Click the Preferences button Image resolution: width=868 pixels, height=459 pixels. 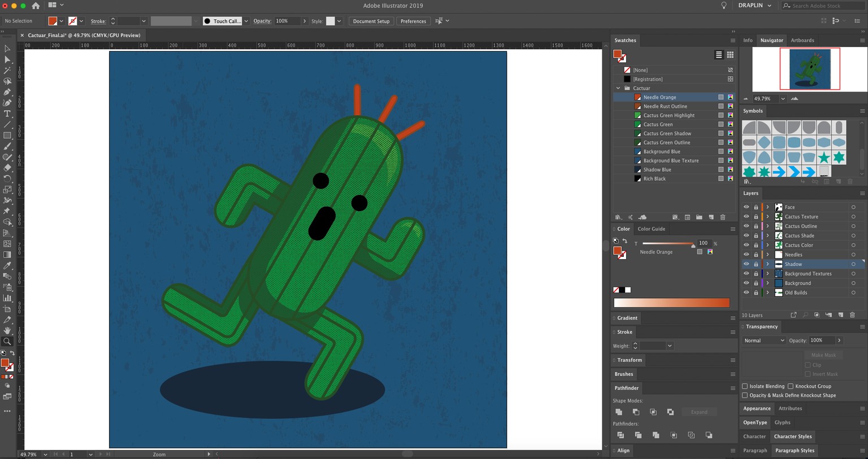pyautogui.click(x=413, y=21)
